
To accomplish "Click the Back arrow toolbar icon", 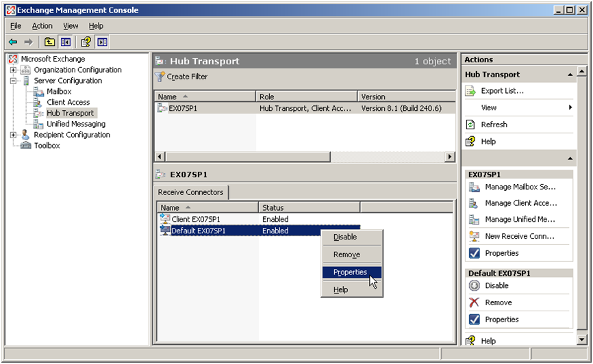I will [x=13, y=42].
